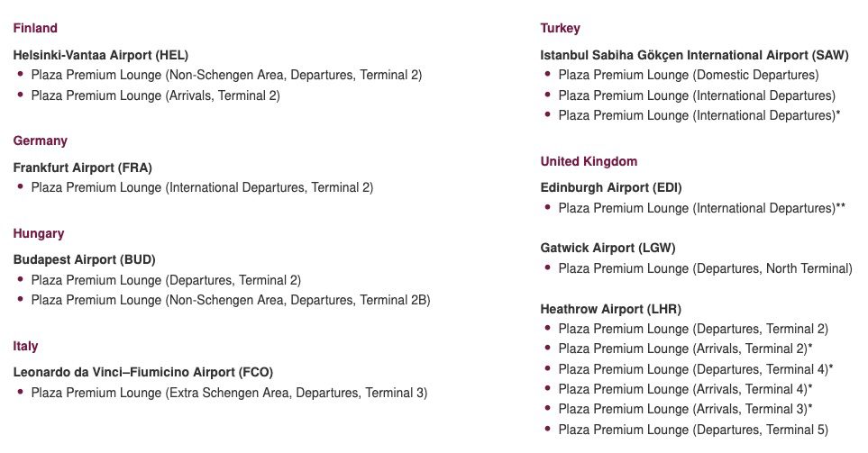Select the Helsinki-Vantaa Airport (HEL) heading

point(101,54)
